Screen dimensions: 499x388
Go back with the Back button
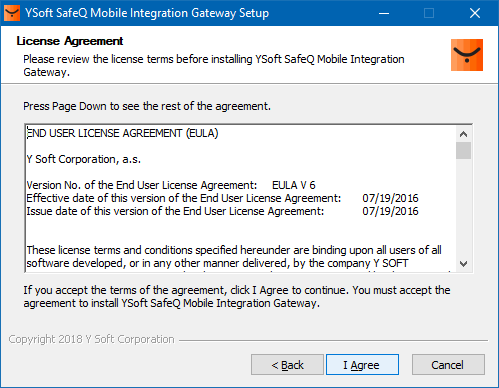(287, 365)
